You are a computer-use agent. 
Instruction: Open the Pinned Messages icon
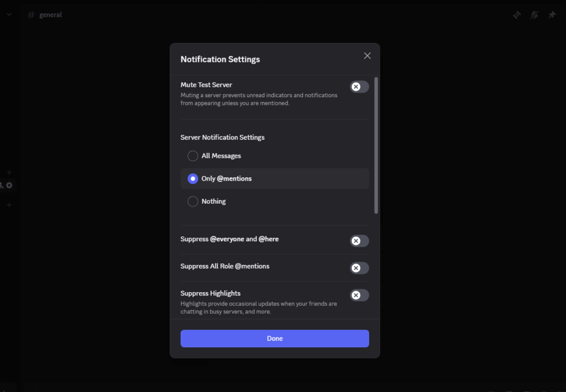[552, 15]
